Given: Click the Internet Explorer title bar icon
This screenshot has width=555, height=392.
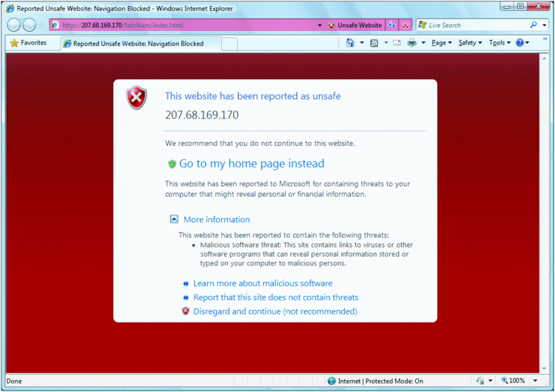Looking at the screenshot, I should [10, 8].
